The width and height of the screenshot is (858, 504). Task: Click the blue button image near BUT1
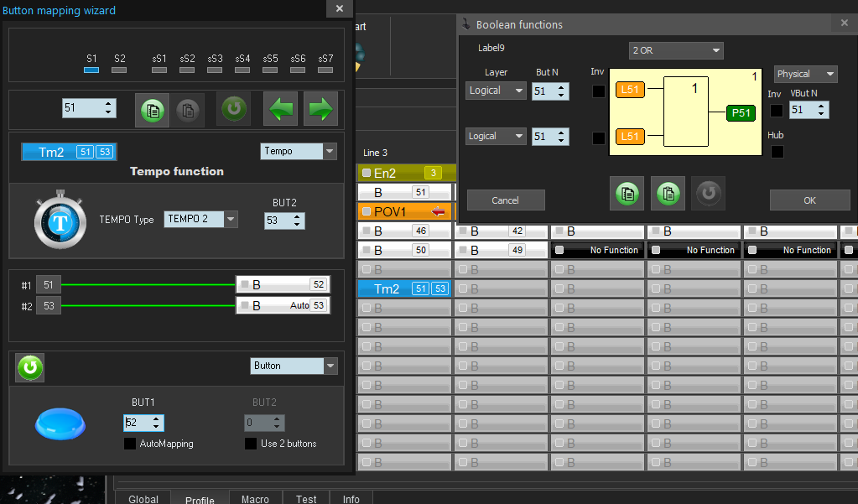(60, 423)
